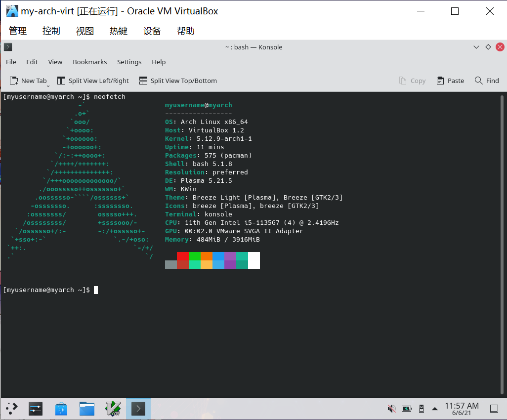Viewport: 507px width, 420px height.
Task: Click Split View Left/Right button
Action: [x=93, y=81]
